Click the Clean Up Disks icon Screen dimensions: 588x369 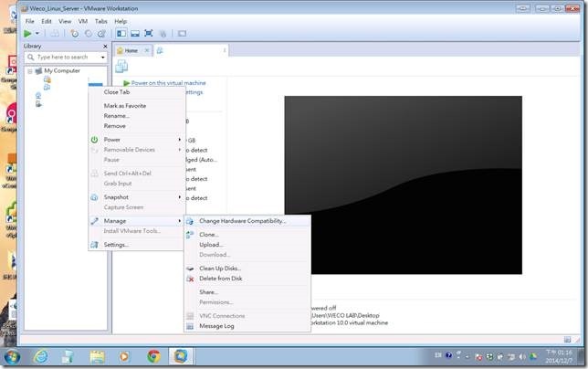click(x=190, y=269)
